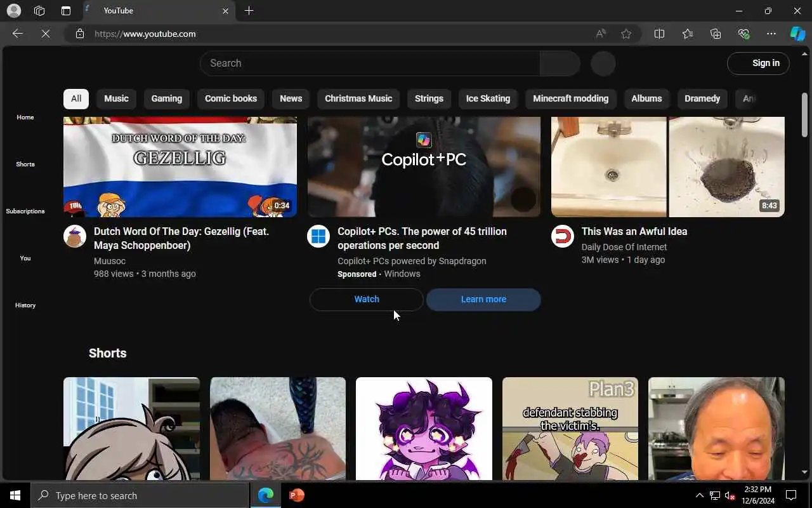
Task: Click the Watch button on the ad
Action: click(x=367, y=299)
